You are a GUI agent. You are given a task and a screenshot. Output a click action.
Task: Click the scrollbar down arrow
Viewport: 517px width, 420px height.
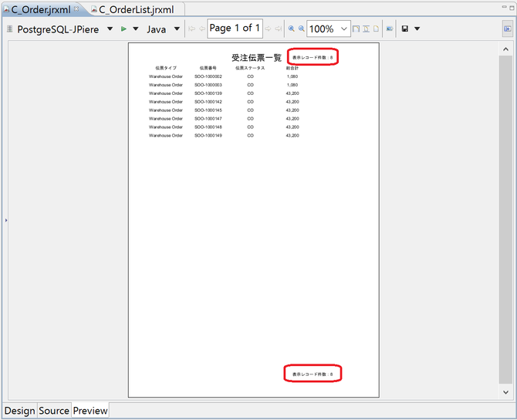(x=505, y=392)
